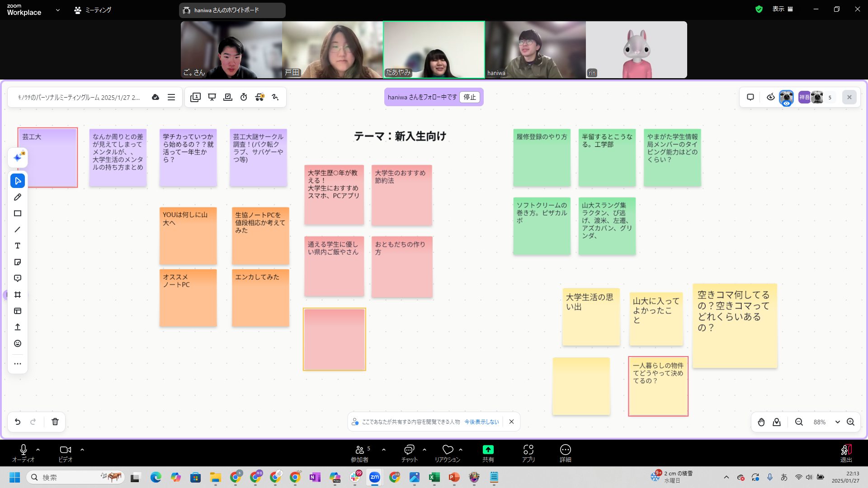The width and height of the screenshot is (868, 488).
Task: Select the rectangle shape tool
Action: click(x=18, y=213)
